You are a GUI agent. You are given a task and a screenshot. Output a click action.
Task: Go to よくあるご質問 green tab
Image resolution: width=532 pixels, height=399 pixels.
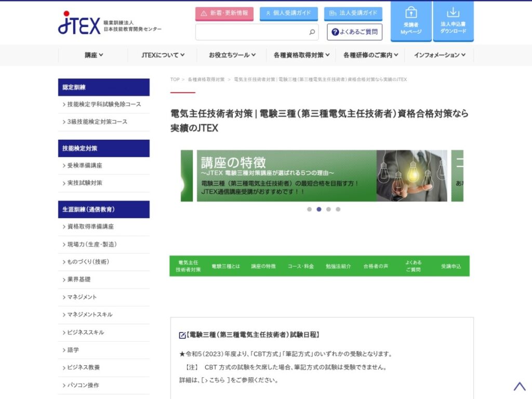pos(413,266)
